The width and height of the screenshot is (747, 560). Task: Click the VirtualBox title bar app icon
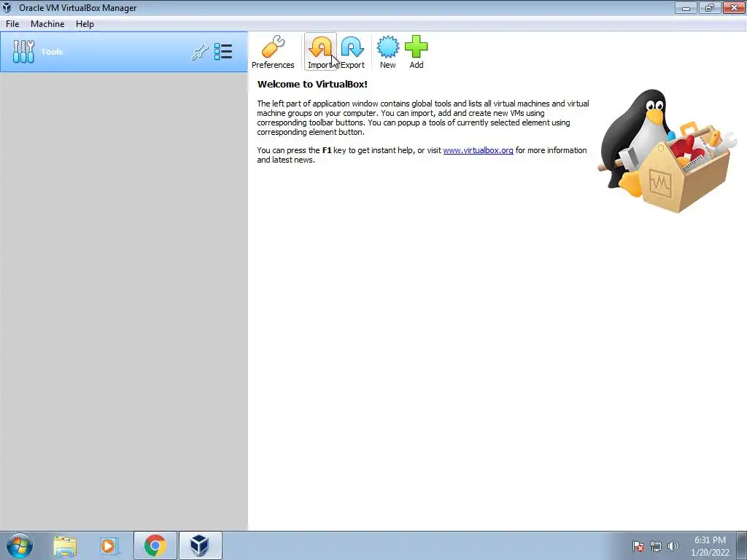coord(7,7)
